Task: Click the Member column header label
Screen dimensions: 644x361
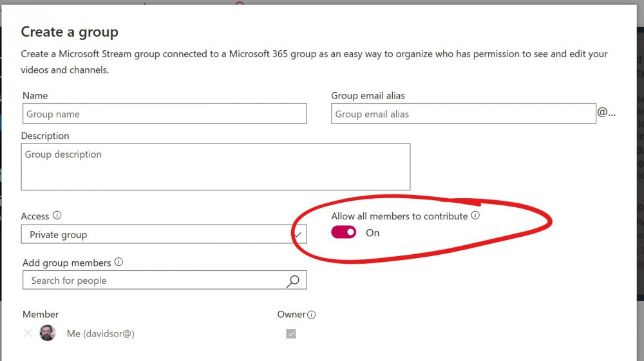Action: 41,314
